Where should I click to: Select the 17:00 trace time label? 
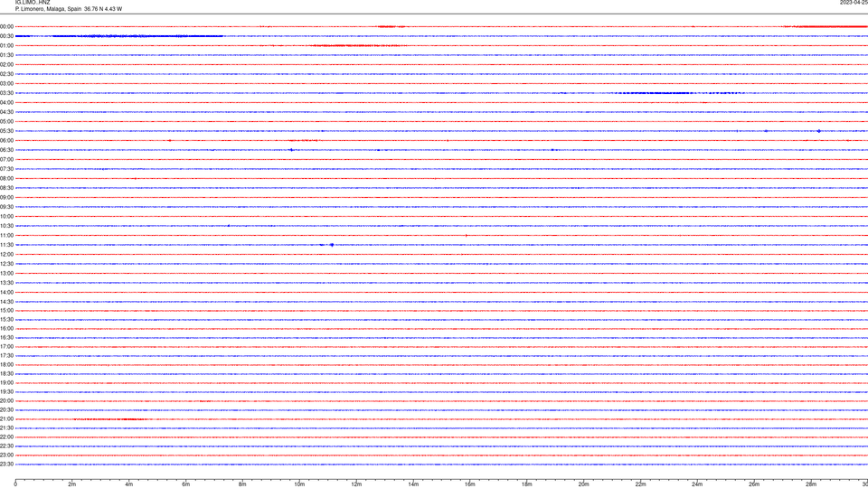click(x=6, y=347)
